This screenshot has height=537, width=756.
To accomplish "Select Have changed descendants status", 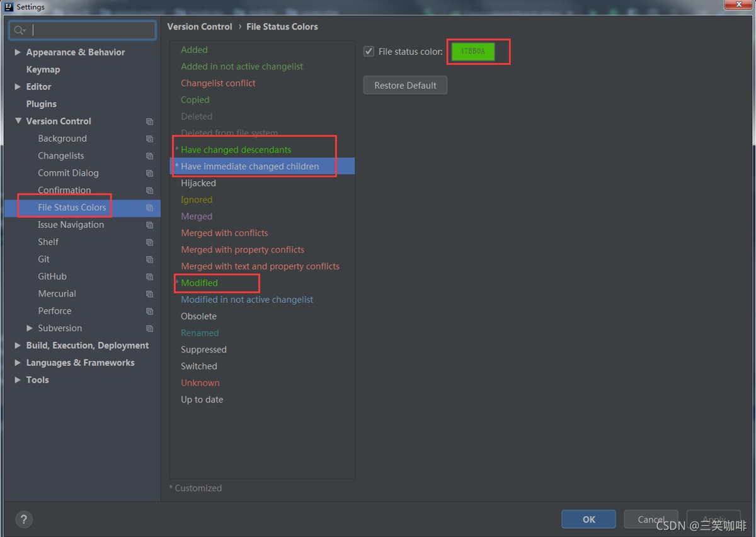I will (236, 150).
